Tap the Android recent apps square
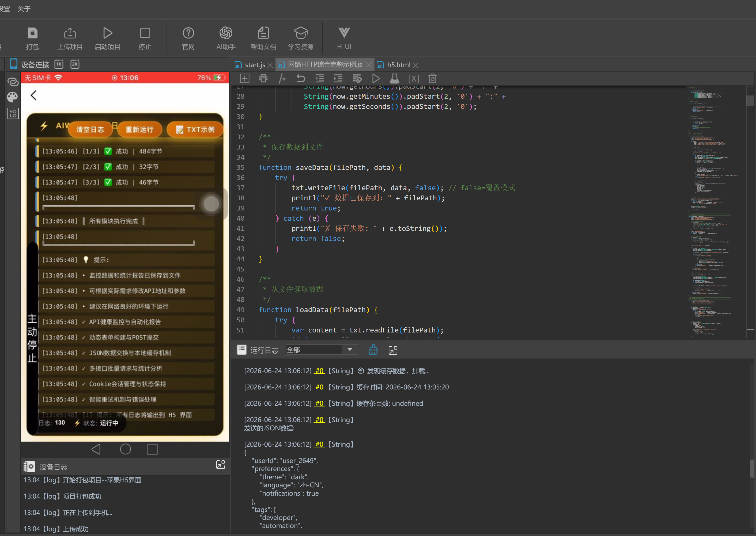 152,449
